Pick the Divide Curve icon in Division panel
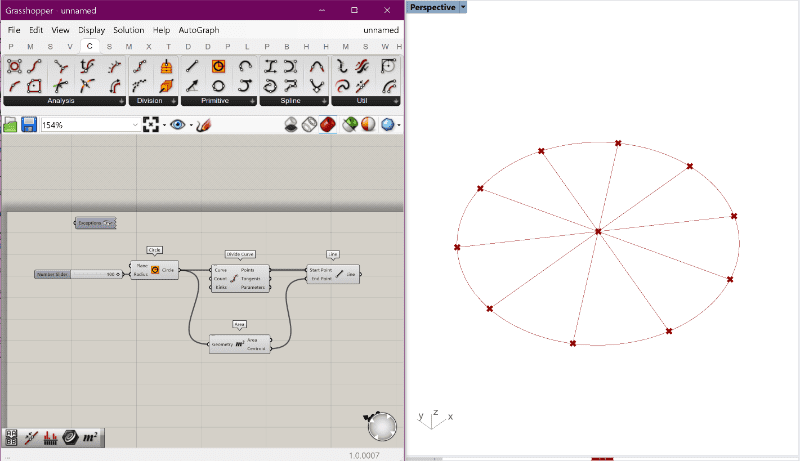800x461 pixels. (x=139, y=66)
